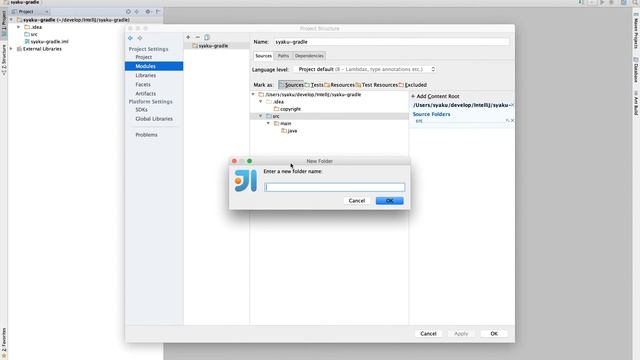Select Modules in Project Settings
640x360 pixels.
coord(154,66)
